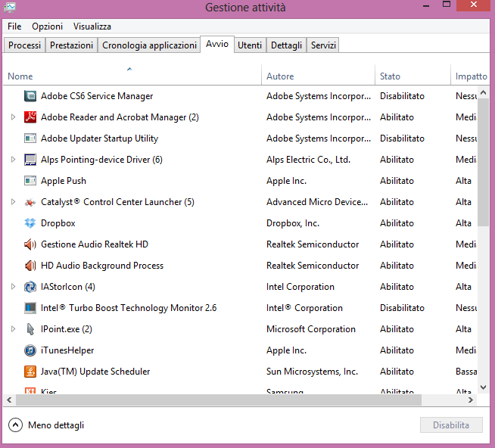Select HD Audio Background Process name
The width and height of the screenshot is (495, 448).
[102, 266]
